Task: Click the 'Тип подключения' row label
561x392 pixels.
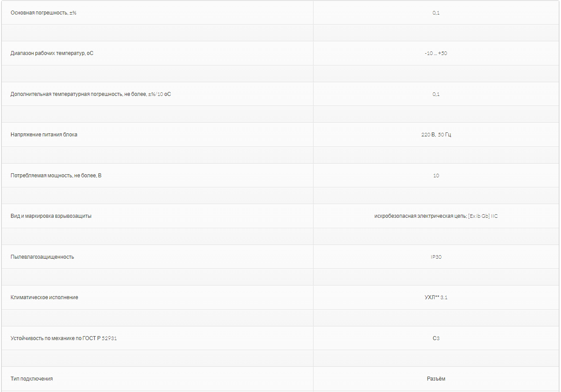Action: pos(32,379)
